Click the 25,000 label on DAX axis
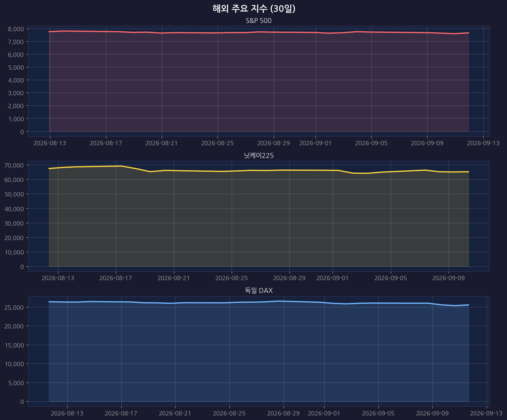This screenshot has height=420, width=507. click(14, 307)
